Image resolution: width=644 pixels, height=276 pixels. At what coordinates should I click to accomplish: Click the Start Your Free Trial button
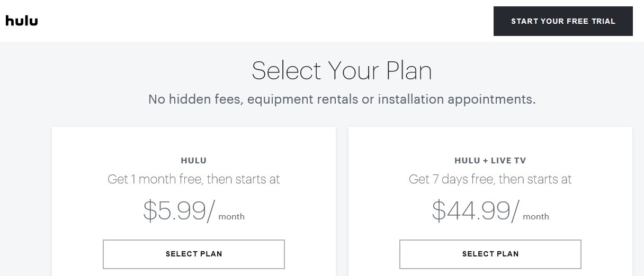[x=563, y=21]
